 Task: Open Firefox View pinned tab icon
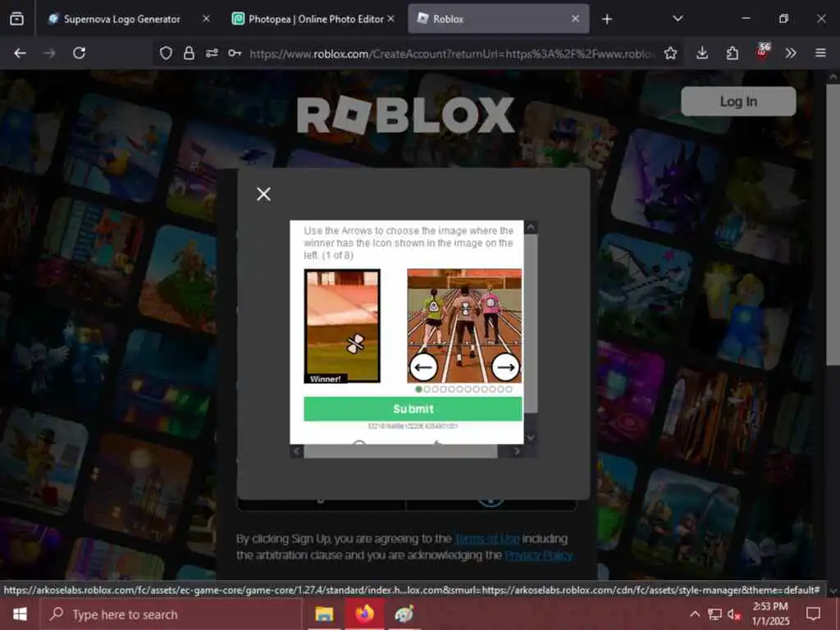click(16, 19)
